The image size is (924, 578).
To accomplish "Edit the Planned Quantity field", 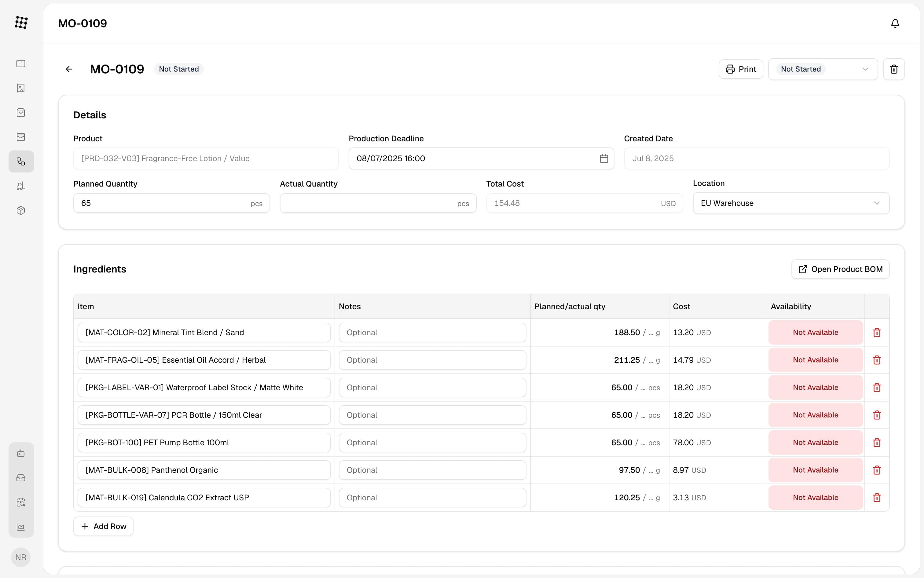I will click(x=171, y=203).
